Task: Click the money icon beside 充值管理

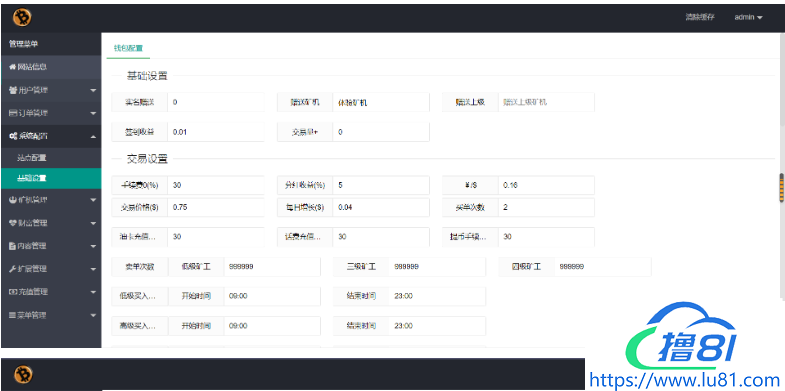Action: click(13, 292)
